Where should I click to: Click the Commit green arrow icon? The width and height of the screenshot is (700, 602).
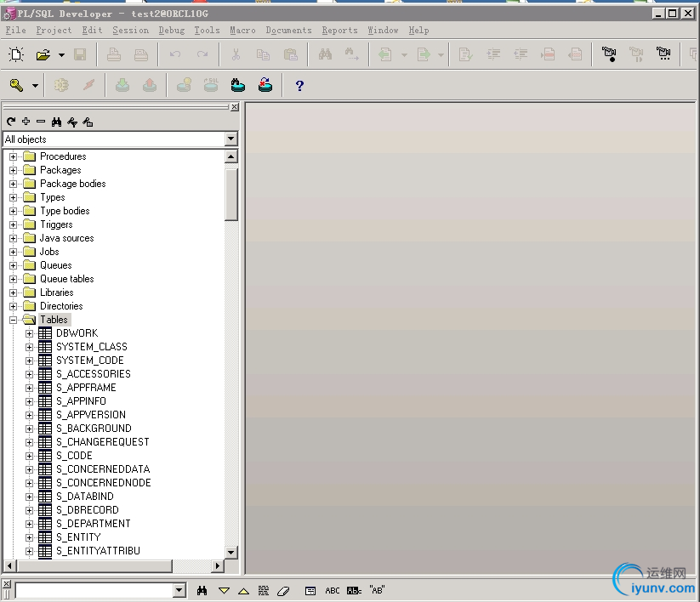(122, 85)
